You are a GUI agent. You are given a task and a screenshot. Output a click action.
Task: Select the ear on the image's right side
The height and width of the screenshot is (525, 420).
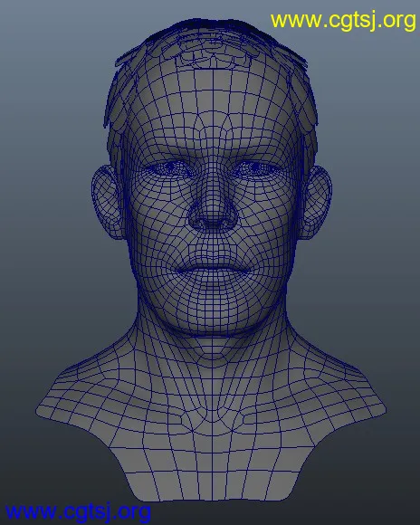(317, 202)
